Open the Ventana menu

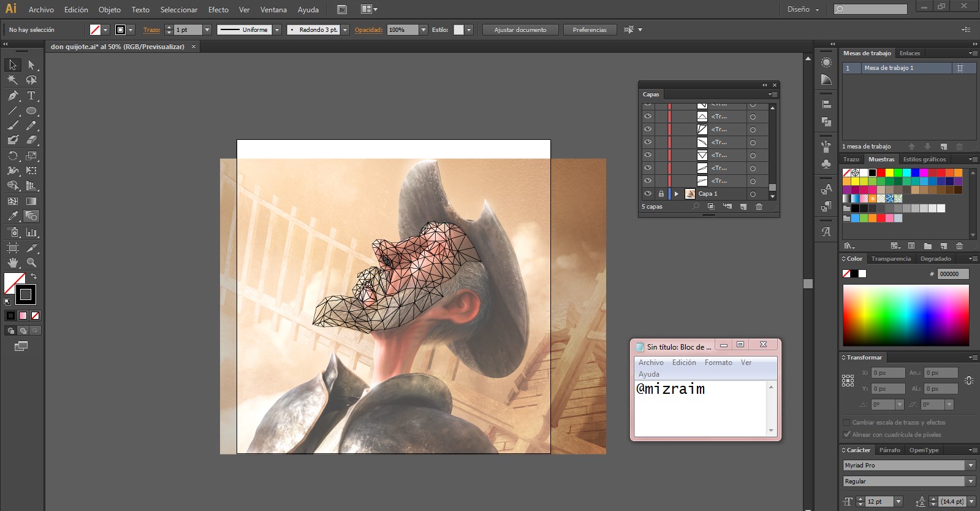point(273,10)
